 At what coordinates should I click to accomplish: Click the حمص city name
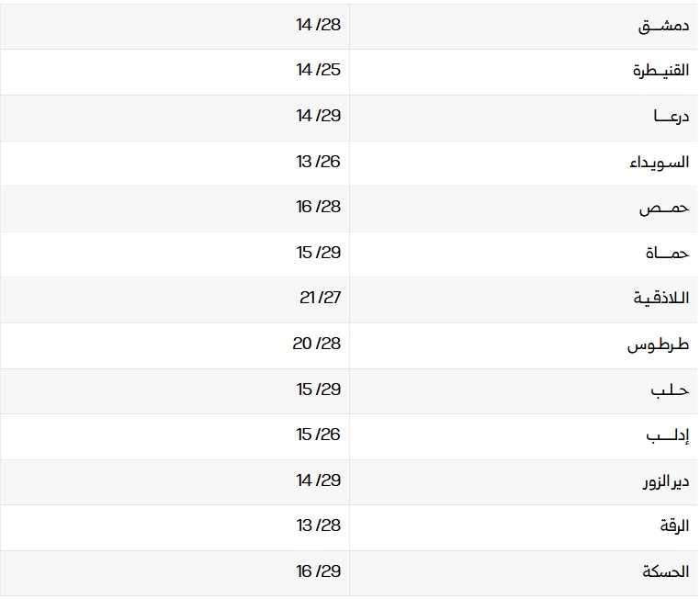tap(664, 209)
